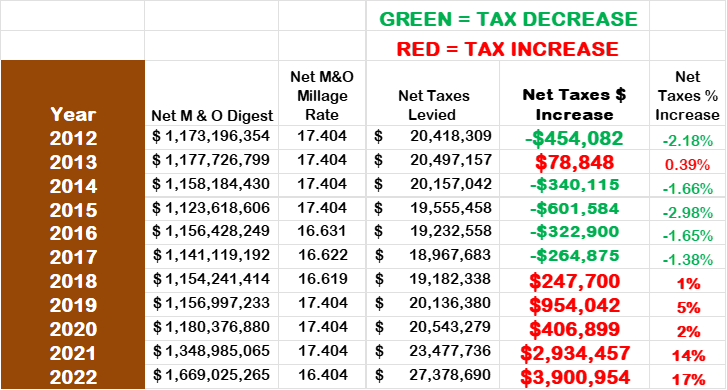This screenshot has height=390, width=727.
Task: Select the green -$322,900 cell
Action: click(x=574, y=231)
